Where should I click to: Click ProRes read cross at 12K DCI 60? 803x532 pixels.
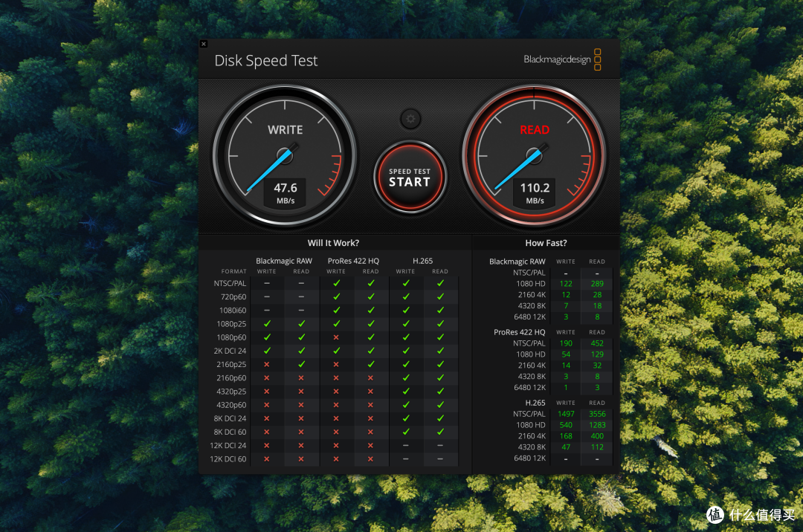pyautogui.click(x=371, y=459)
